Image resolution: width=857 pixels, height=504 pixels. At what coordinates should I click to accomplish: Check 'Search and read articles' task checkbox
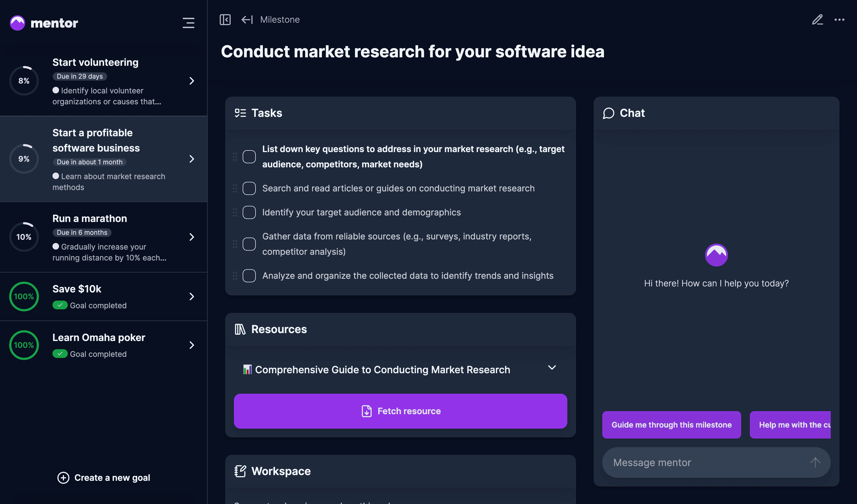tap(249, 188)
